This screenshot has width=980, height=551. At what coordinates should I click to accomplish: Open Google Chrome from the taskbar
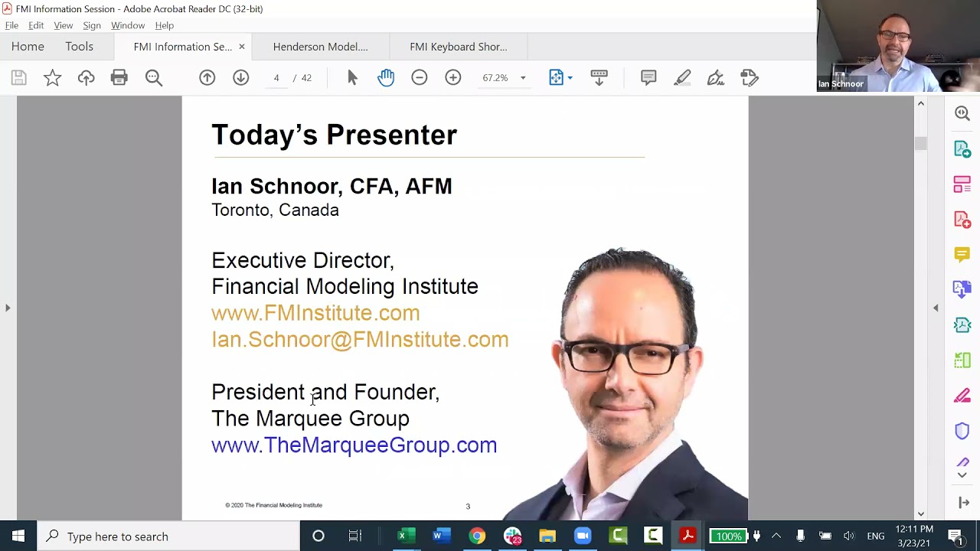click(477, 536)
